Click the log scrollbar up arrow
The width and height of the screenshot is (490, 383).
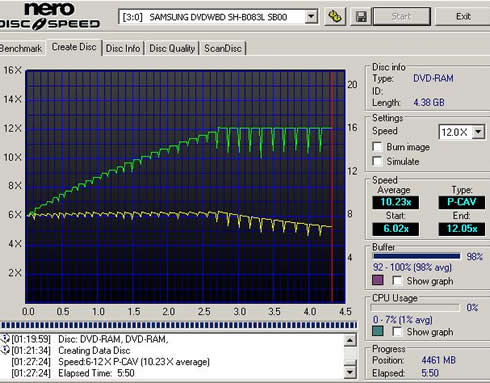point(350,340)
